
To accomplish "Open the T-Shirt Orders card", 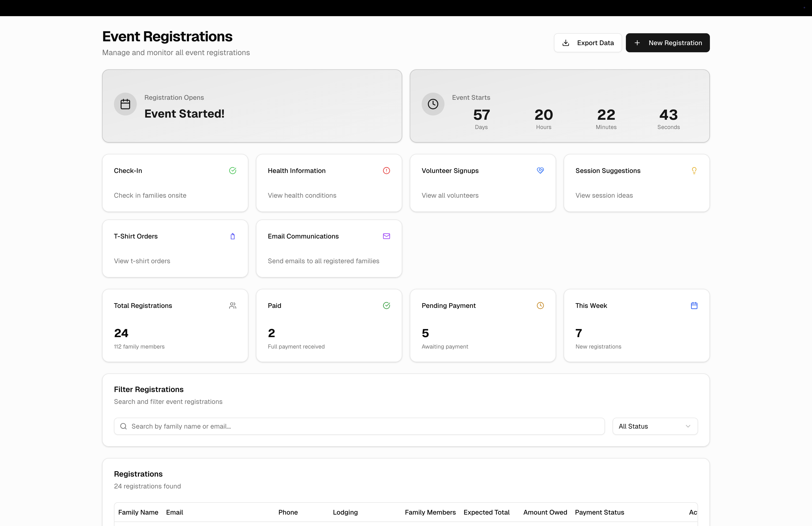I will (x=175, y=249).
